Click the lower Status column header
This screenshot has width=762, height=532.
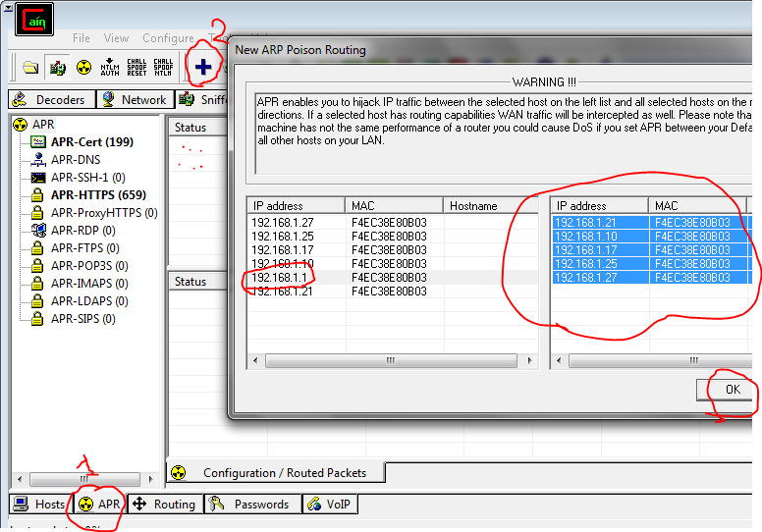197,282
